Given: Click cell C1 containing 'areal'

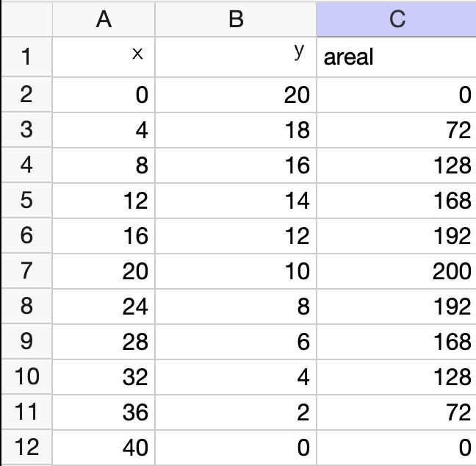Looking at the screenshot, I should (397, 57).
